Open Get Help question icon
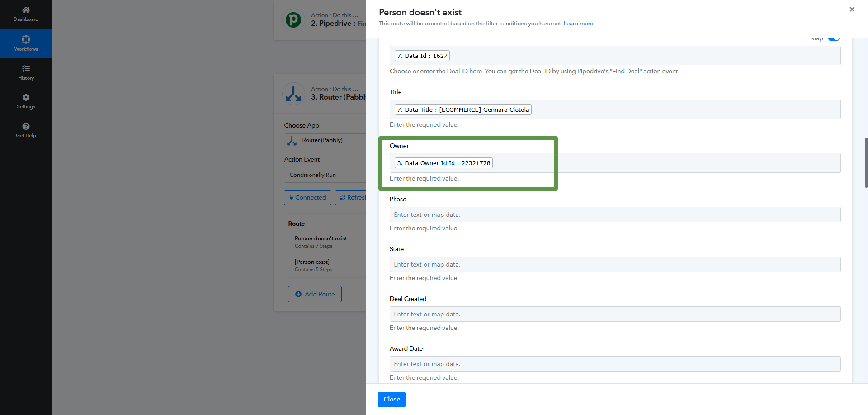The height and width of the screenshot is (415, 868). click(26, 127)
